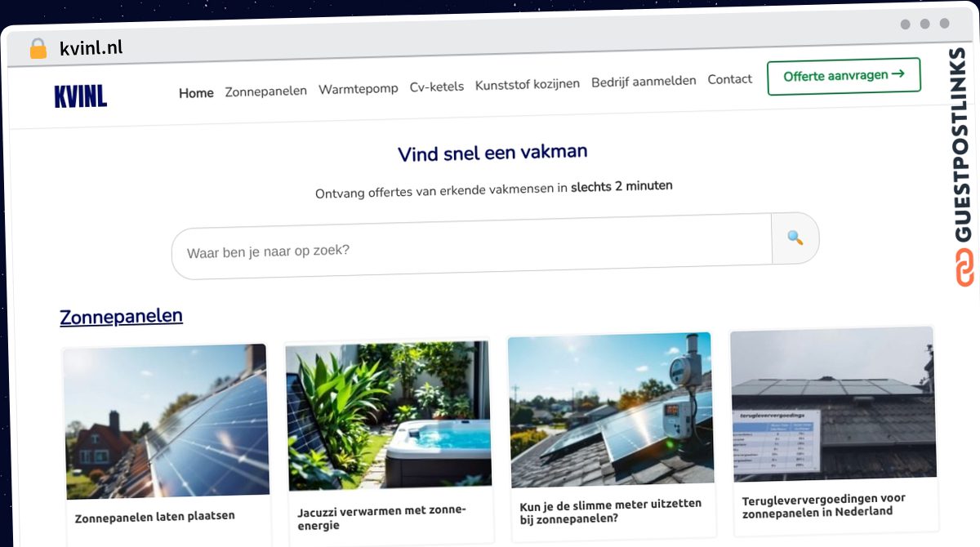Click the Offerte aanvragen button

pos(844,75)
